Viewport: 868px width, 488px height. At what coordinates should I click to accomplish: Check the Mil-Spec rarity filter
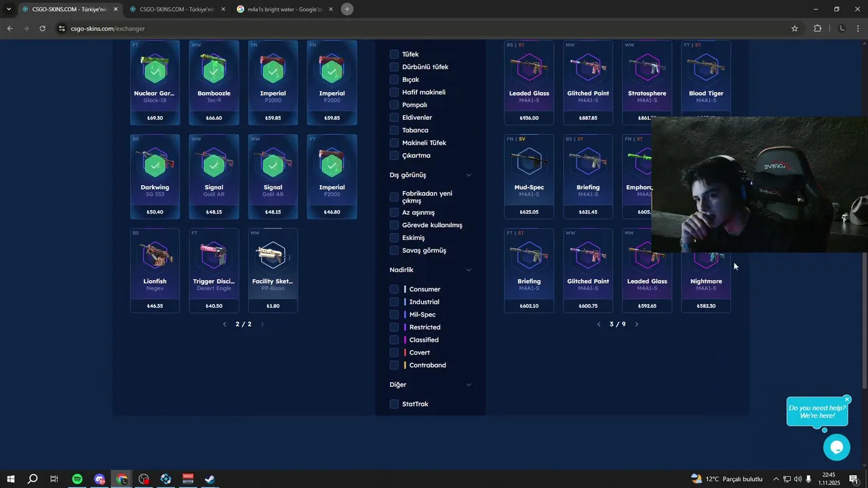click(394, 314)
